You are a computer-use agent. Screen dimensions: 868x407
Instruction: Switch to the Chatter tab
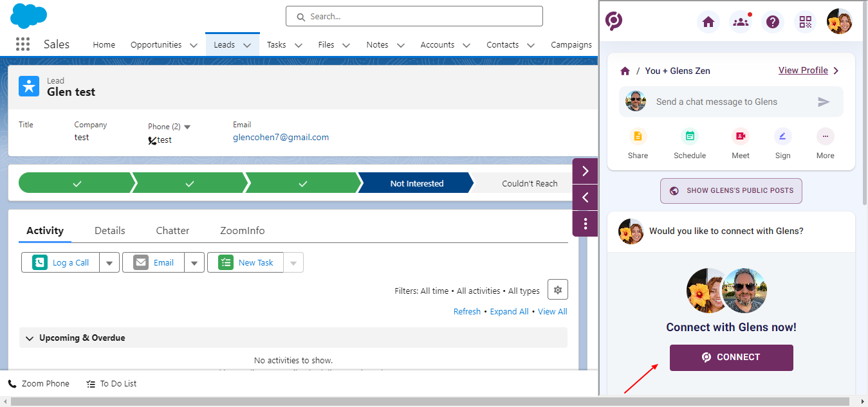[x=172, y=230]
